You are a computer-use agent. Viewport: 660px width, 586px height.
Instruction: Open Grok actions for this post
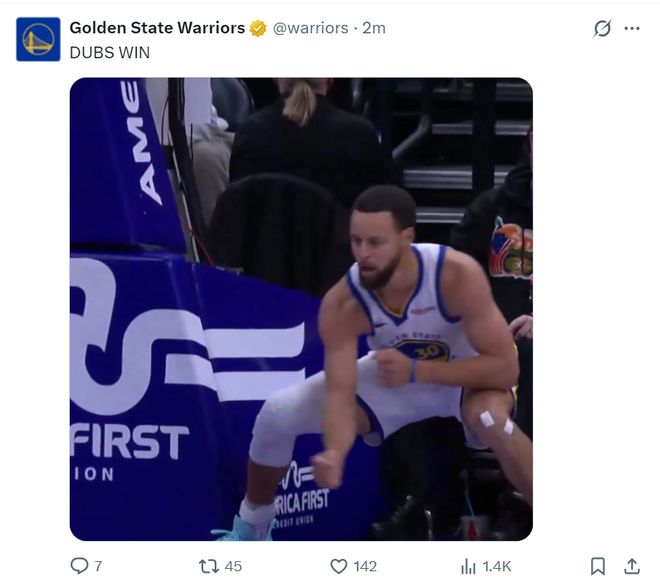point(602,28)
